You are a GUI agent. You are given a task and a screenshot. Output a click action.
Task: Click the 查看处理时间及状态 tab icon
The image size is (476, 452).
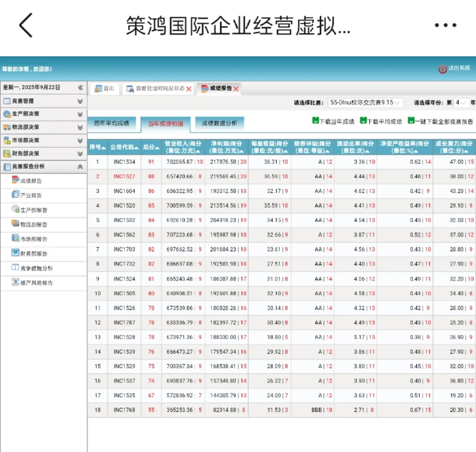[x=130, y=89]
